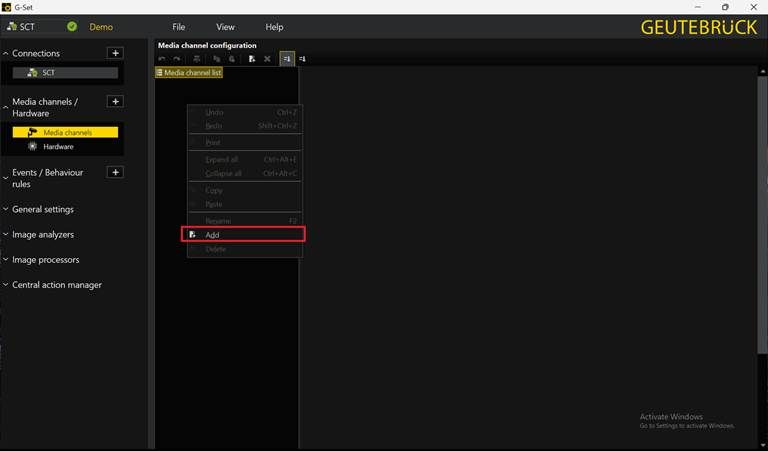Choose Print in the context menu
This screenshot has width=768, height=451.
pyautogui.click(x=245, y=142)
